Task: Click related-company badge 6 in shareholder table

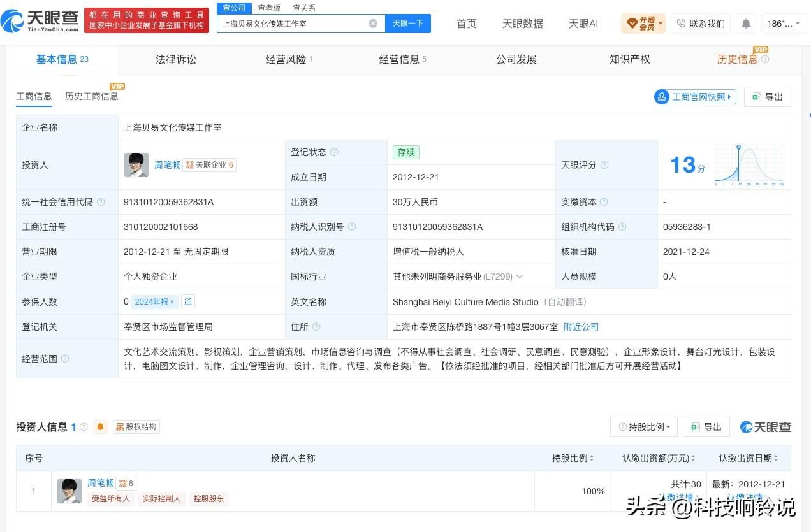Action: coord(126,483)
